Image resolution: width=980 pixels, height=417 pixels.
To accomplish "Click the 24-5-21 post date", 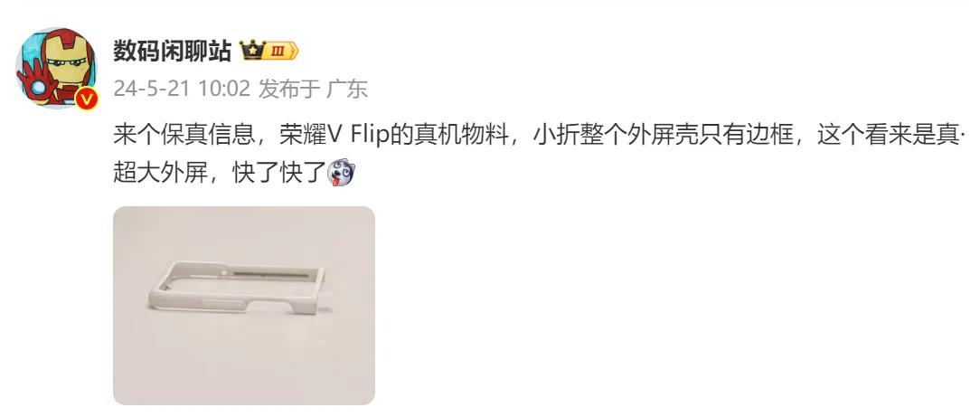I will 153,90.
